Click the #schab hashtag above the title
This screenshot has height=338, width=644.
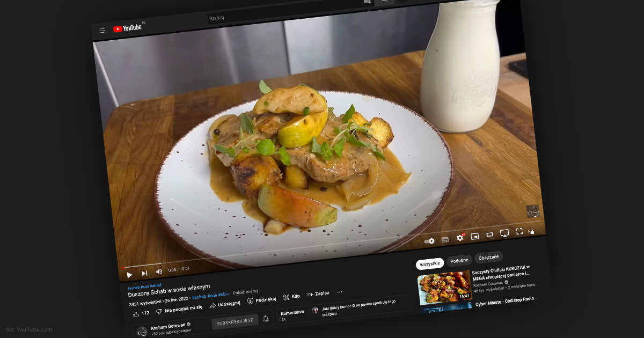[133, 288]
